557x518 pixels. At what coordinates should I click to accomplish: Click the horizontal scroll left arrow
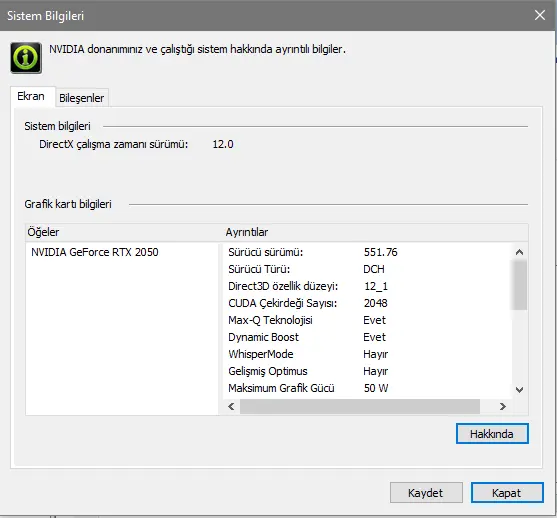(231, 406)
